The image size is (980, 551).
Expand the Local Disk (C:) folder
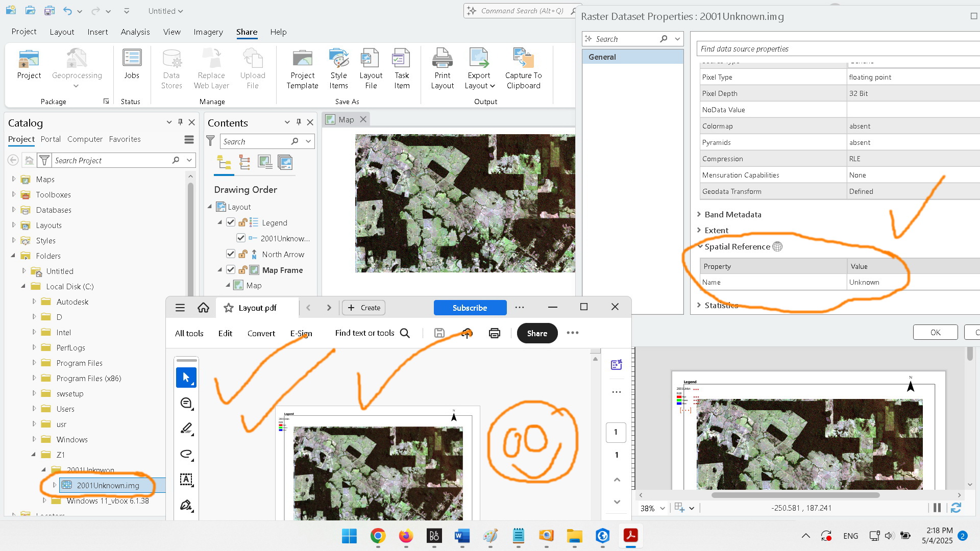[x=23, y=286]
